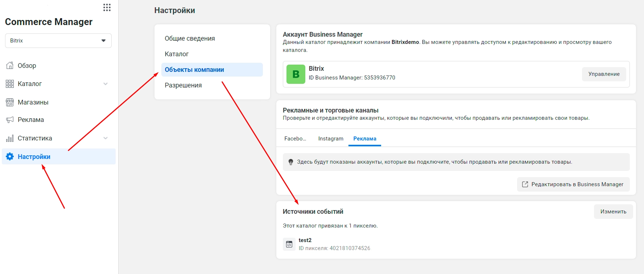
Task: Click the ID пикселя 4021810374526 text
Action: pos(334,248)
